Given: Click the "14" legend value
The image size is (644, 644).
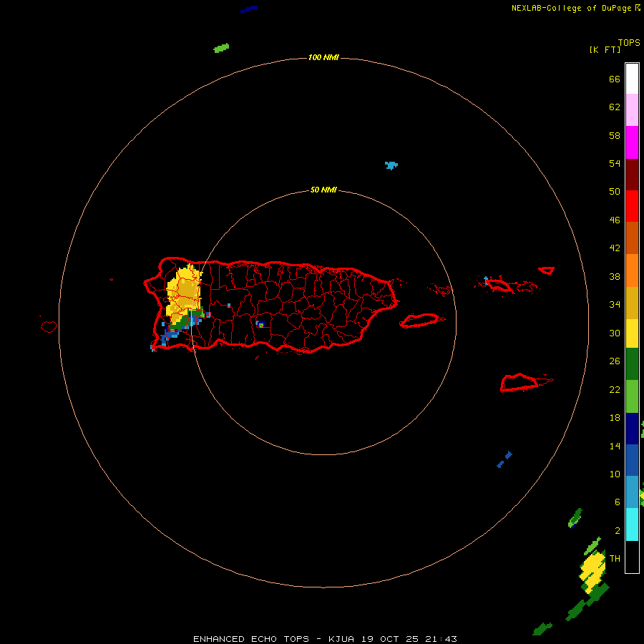Looking at the screenshot, I should [x=615, y=446].
